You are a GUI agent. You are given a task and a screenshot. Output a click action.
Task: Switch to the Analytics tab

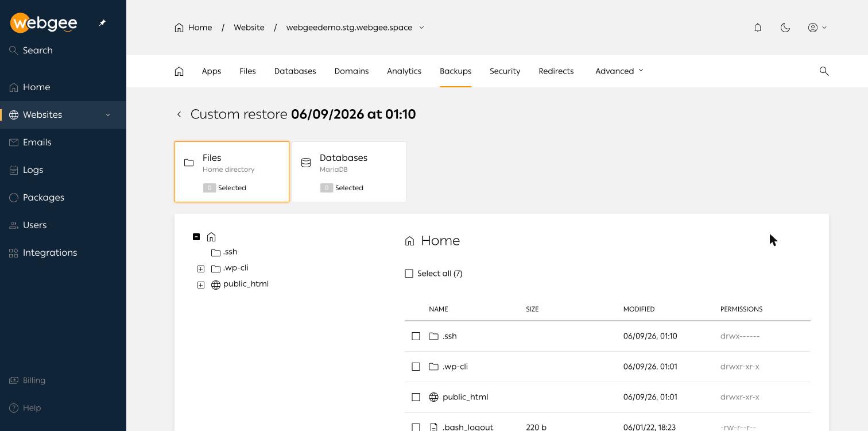[404, 71]
